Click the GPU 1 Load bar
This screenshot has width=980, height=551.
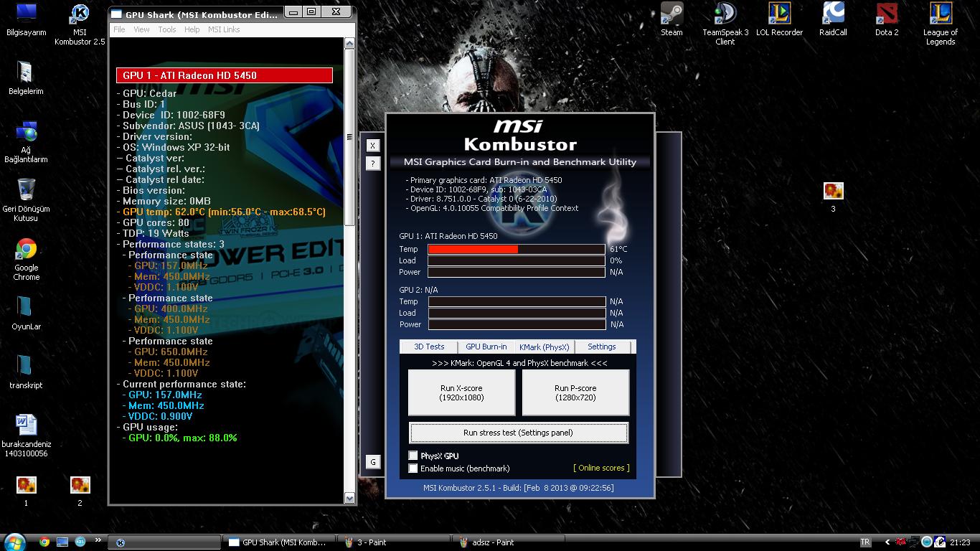(x=517, y=260)
